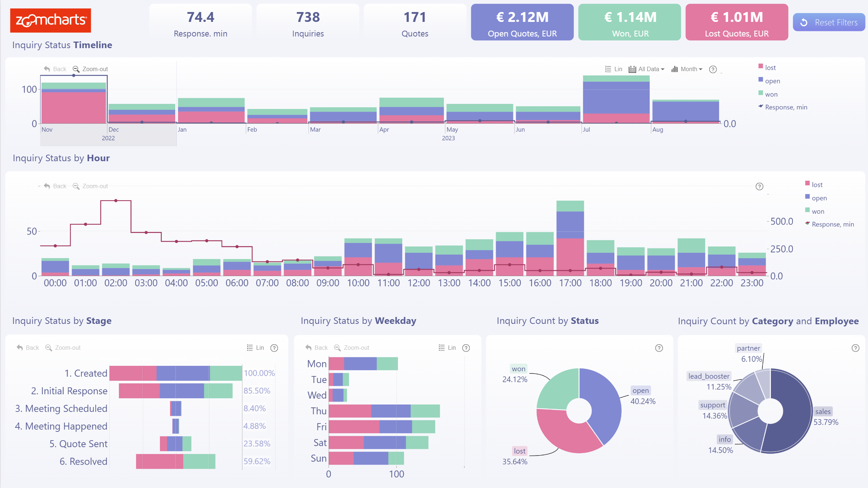Select the Open Quotes, EUR card

pyautogui.click(x=522, y=23)
